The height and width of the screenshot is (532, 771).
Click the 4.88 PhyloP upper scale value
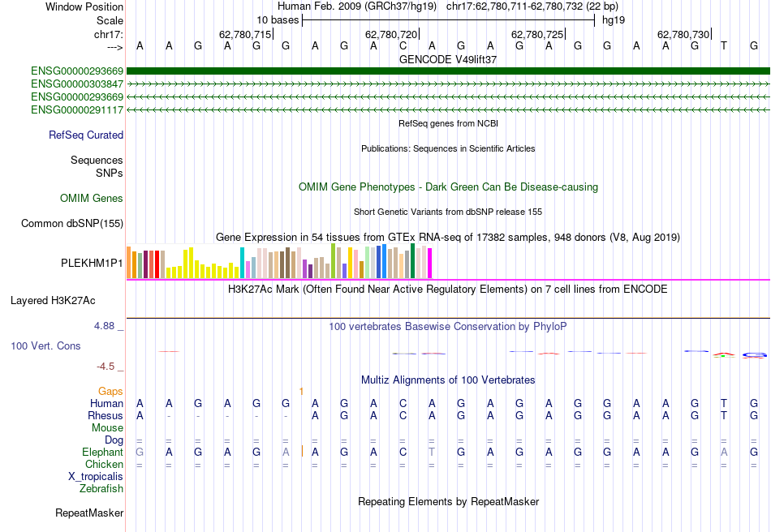click(x=104, y=326)
